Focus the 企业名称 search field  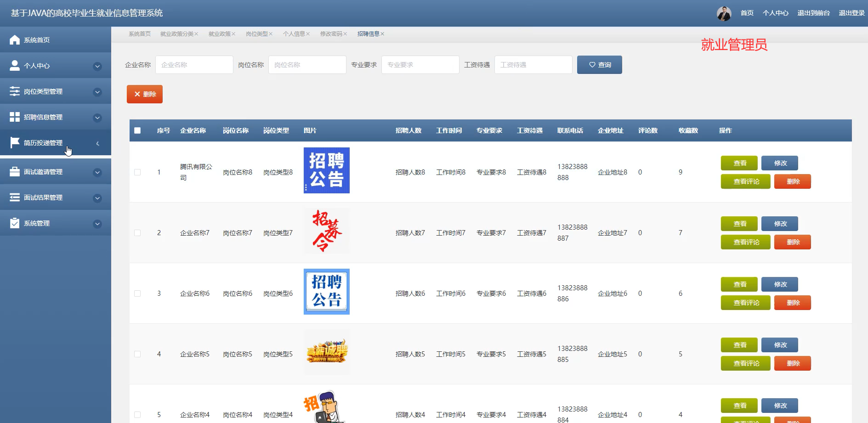coord(194,65)
